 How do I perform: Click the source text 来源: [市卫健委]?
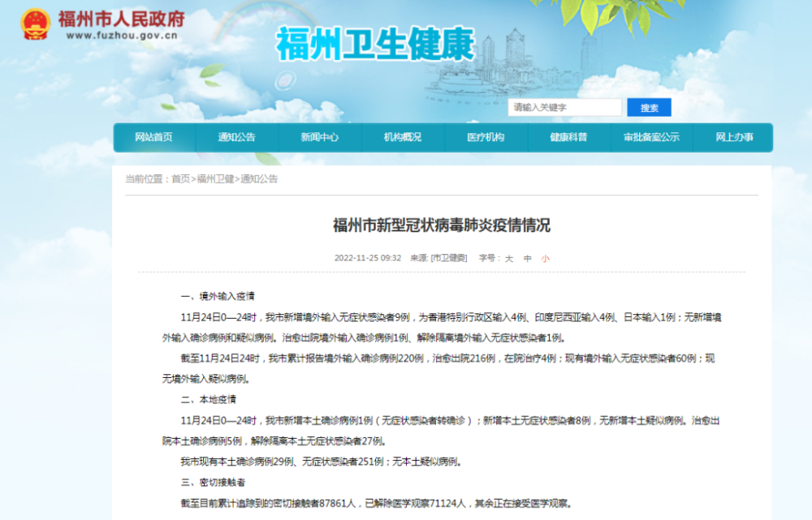pos(438,258)
